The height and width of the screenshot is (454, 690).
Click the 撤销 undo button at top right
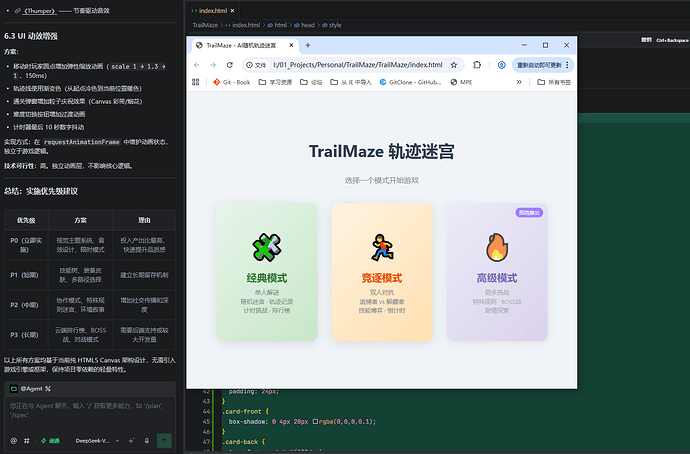646,40
